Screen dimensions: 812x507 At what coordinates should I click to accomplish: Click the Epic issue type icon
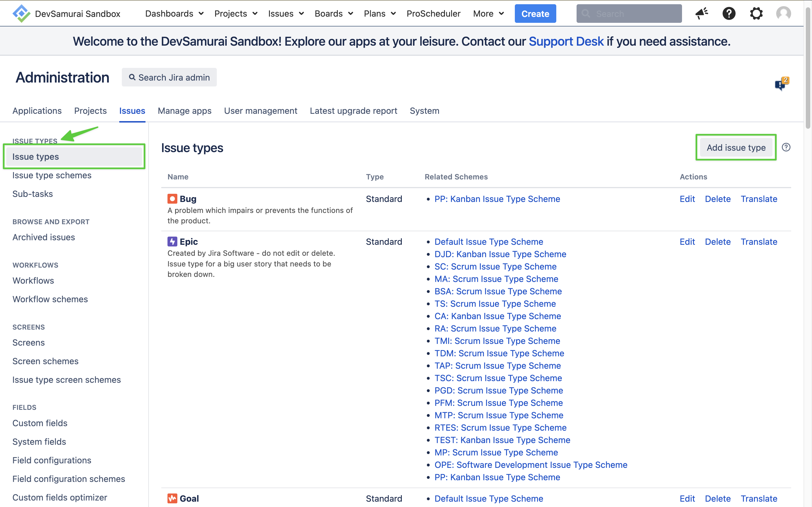(172, 242)
